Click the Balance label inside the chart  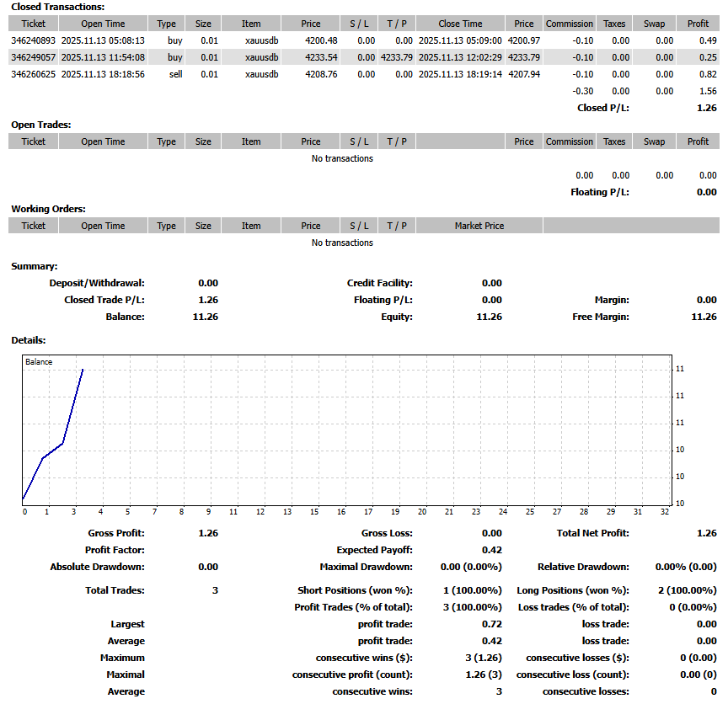[39, 362]
